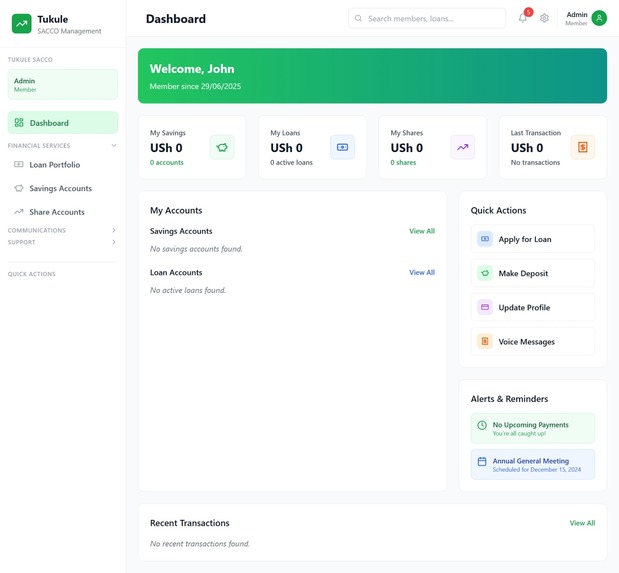Collapse the Financial Services section

114,146
